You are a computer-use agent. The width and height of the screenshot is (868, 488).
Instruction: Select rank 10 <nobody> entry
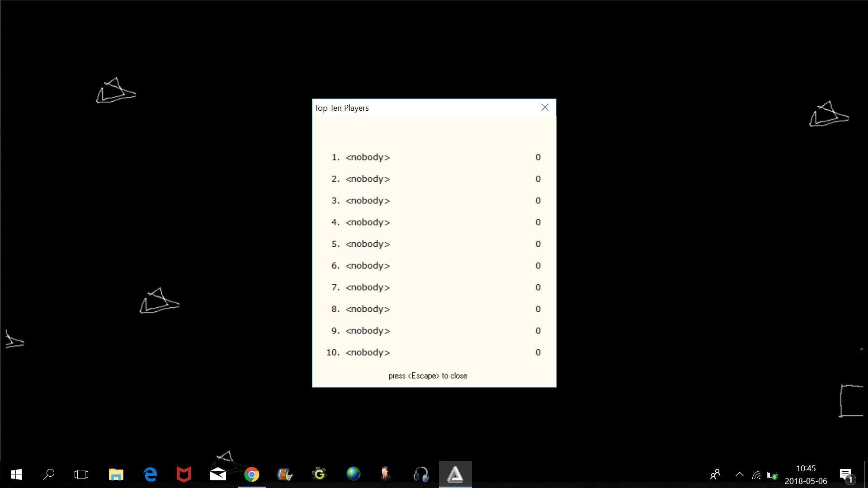pyautogui.click(x=368, y=352)
